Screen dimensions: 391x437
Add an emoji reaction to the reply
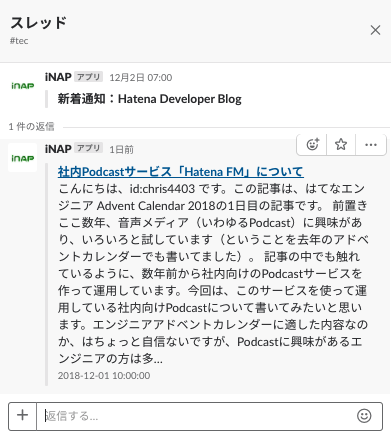[312, 145]
